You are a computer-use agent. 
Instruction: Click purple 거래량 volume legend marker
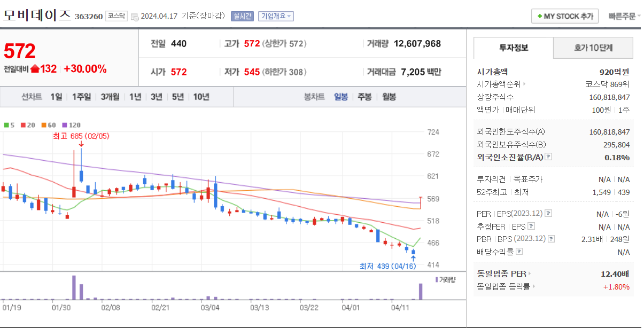437,279
